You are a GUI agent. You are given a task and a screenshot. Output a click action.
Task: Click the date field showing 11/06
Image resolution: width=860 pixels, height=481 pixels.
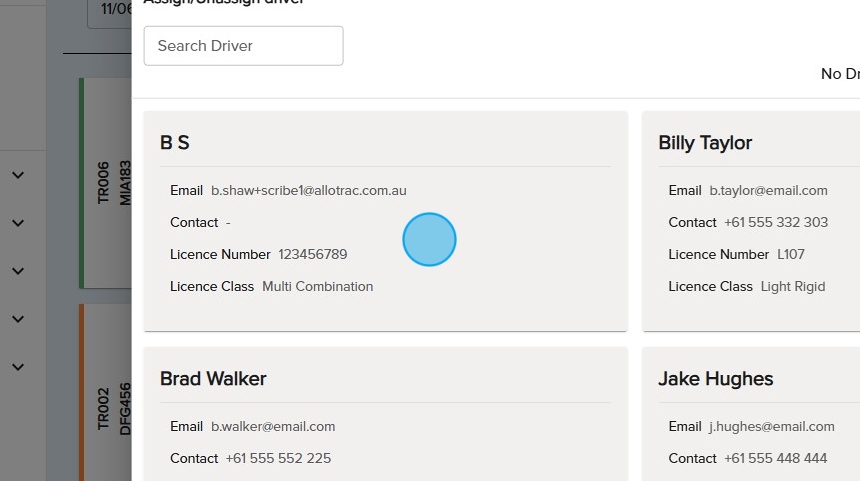[x=109, y=12]
